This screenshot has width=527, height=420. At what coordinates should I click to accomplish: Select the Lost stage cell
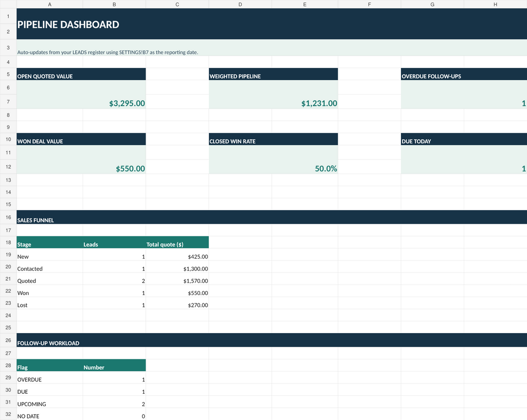[x=50, y=303]
